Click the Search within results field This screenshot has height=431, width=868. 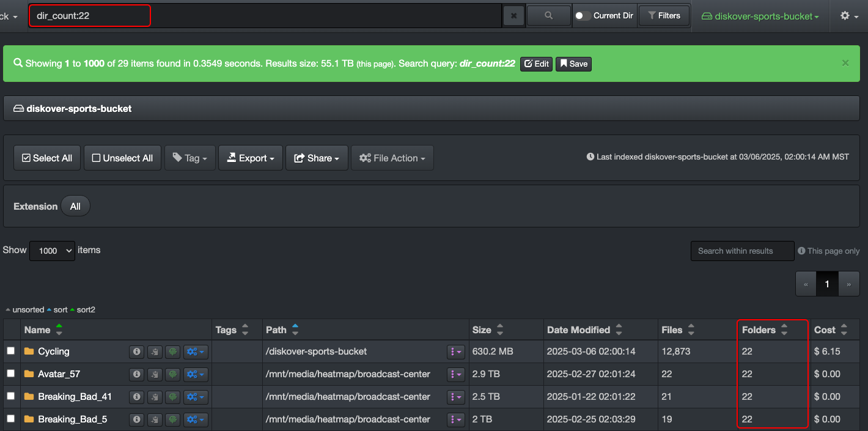pos(742,251)
